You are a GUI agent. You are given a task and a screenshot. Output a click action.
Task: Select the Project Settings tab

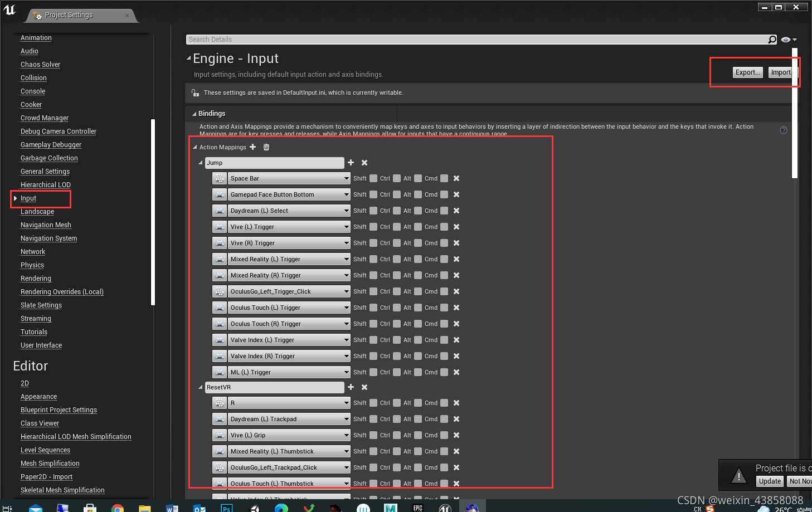81,15
